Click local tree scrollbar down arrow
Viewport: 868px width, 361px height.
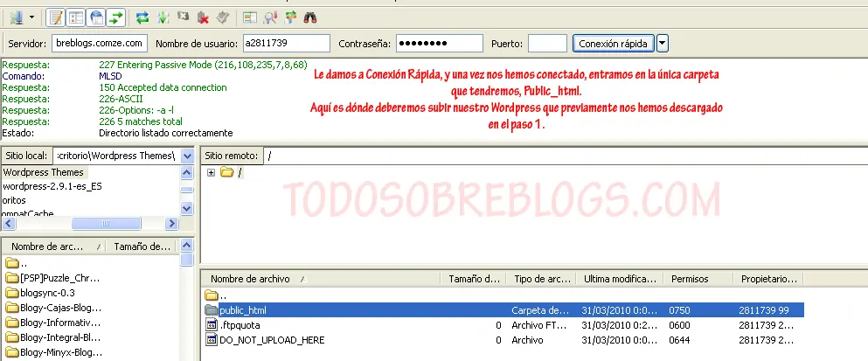coord(187,209)
